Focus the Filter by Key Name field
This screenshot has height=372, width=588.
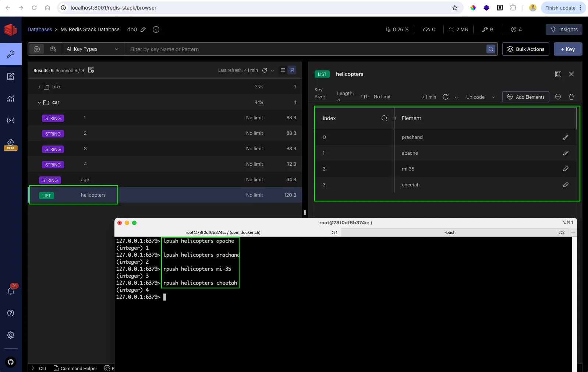coord(305,49)
